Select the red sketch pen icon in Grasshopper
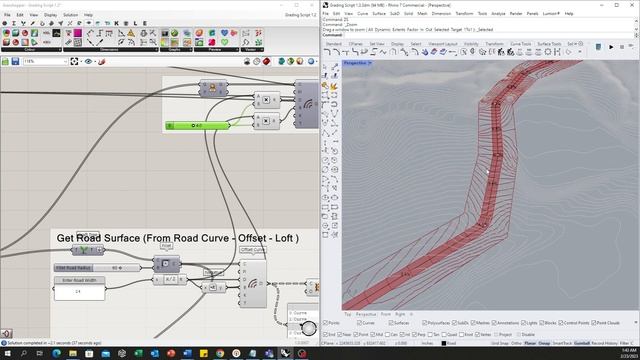640x360 pixels. (x=102, y=62)
